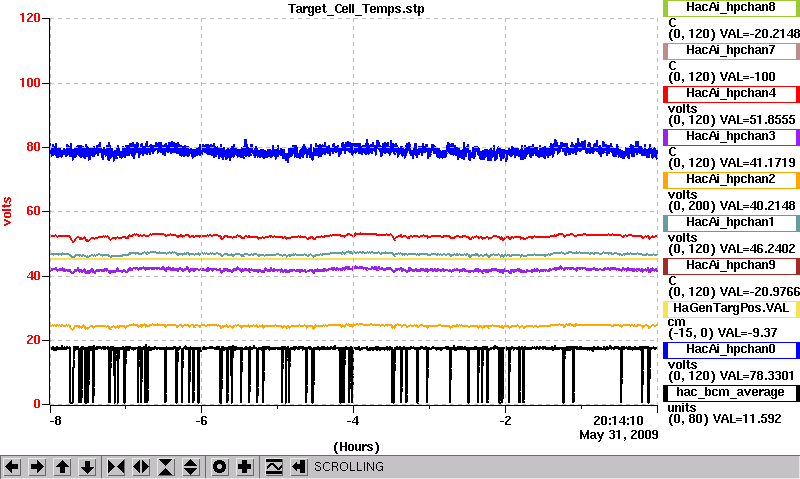The width and height of the screenshot is (800, 479).
Task: Click the May 31, 2009 date label
Action: [618, 435]
